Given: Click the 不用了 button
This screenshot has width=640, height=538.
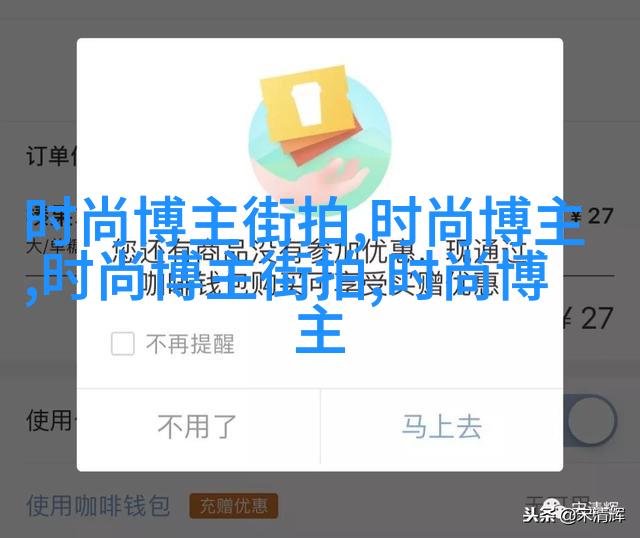Looking at the screenshot, I should pyautogui.click(x=198, y=427).
